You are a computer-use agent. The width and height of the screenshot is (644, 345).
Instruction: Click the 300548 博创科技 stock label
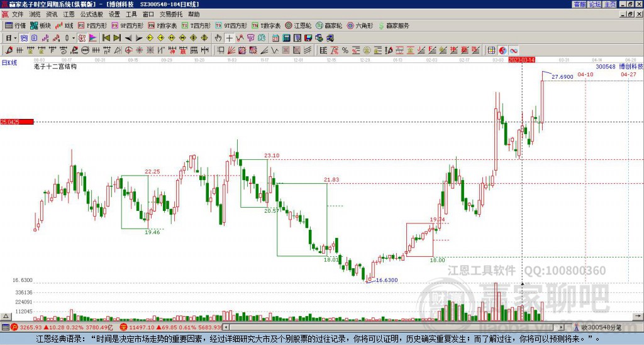[x=619, y=66]
